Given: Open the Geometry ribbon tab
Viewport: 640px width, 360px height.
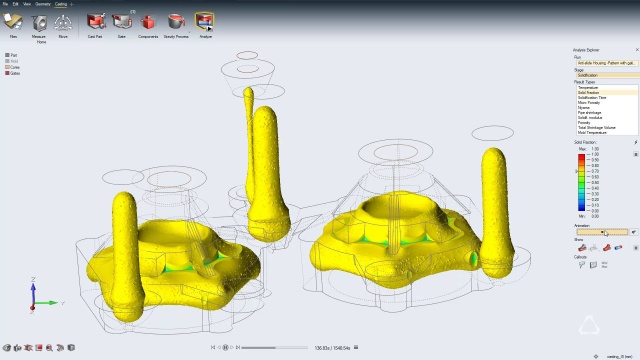Looking at the screenshot, I should [x=42, y=4].
